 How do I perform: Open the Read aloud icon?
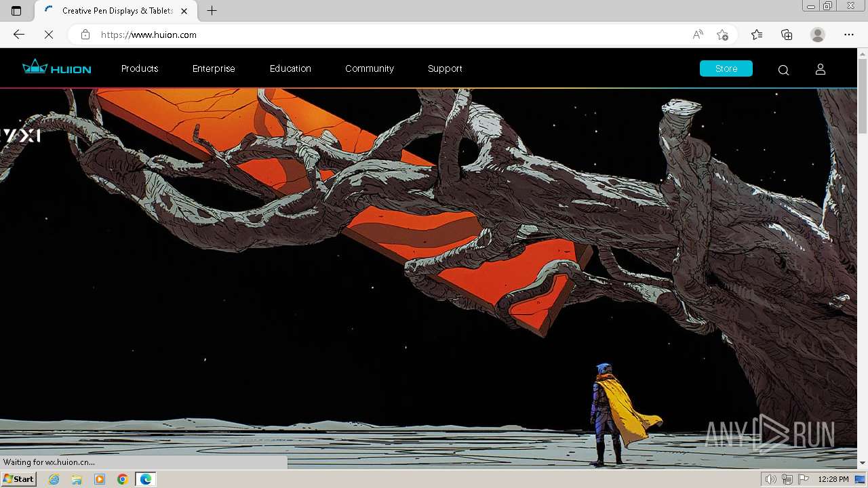(x=697, y=35)
